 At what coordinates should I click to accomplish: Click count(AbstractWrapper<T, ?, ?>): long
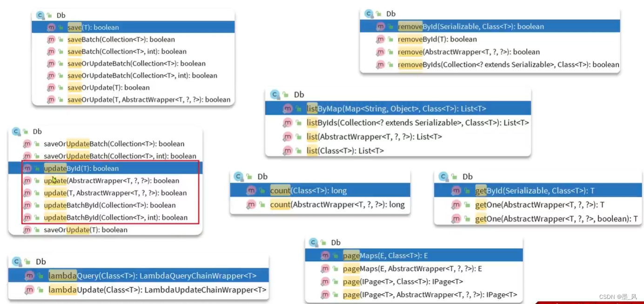pos(337,204)
